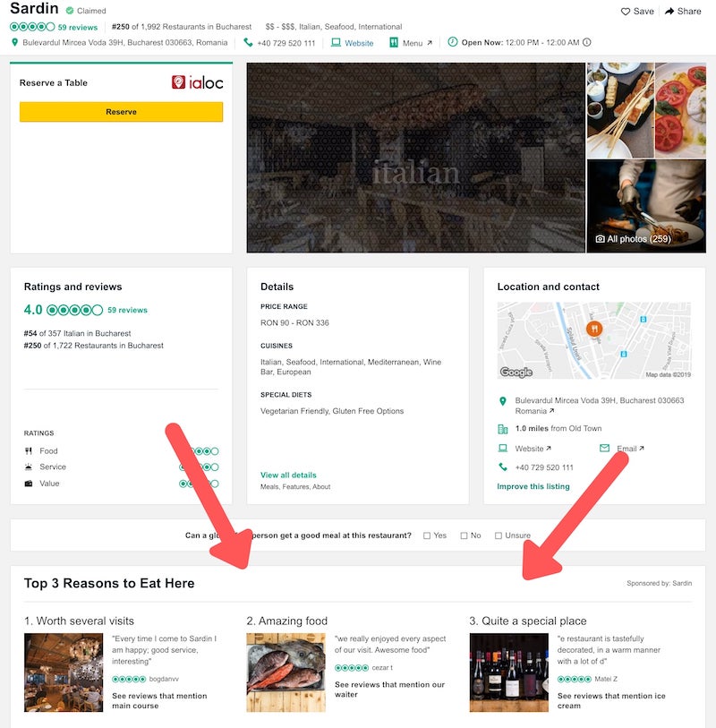
Task: Click the phone number in Location and contact
Action: pyautogui.click(x=544, y=467)
